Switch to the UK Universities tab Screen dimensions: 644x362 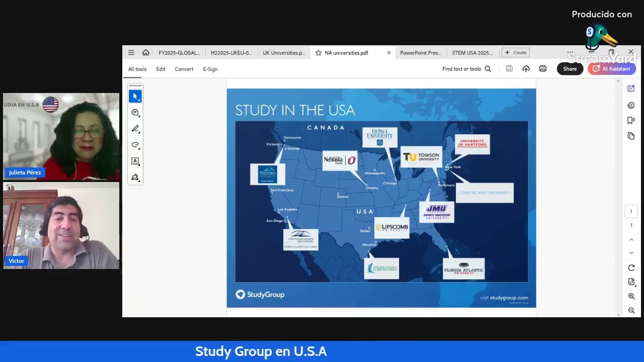284,53
